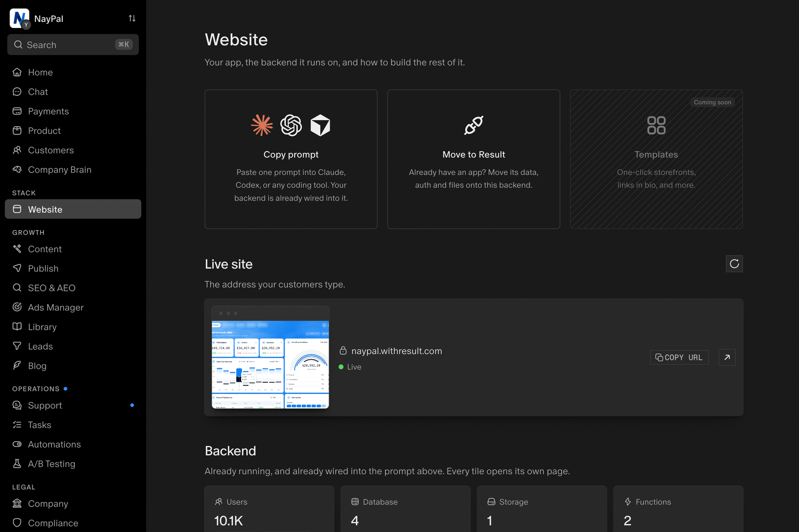The image size is (799, 532).
Task: Open the Automations page
Action: [73, 444]
